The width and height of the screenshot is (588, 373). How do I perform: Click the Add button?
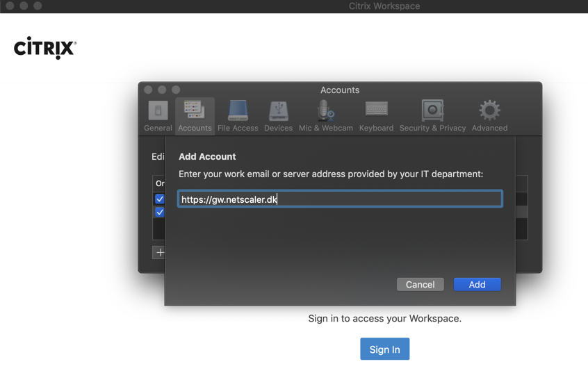[477, 285]
